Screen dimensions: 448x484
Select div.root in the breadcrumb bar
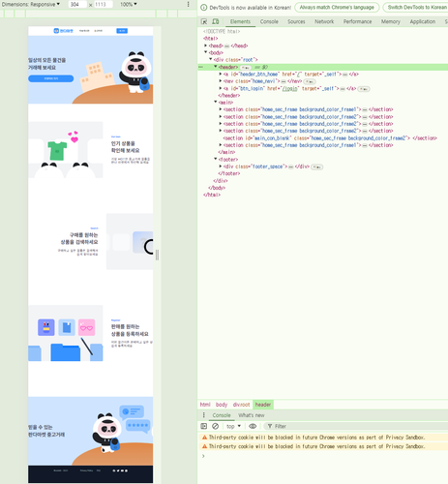(241, 405)
